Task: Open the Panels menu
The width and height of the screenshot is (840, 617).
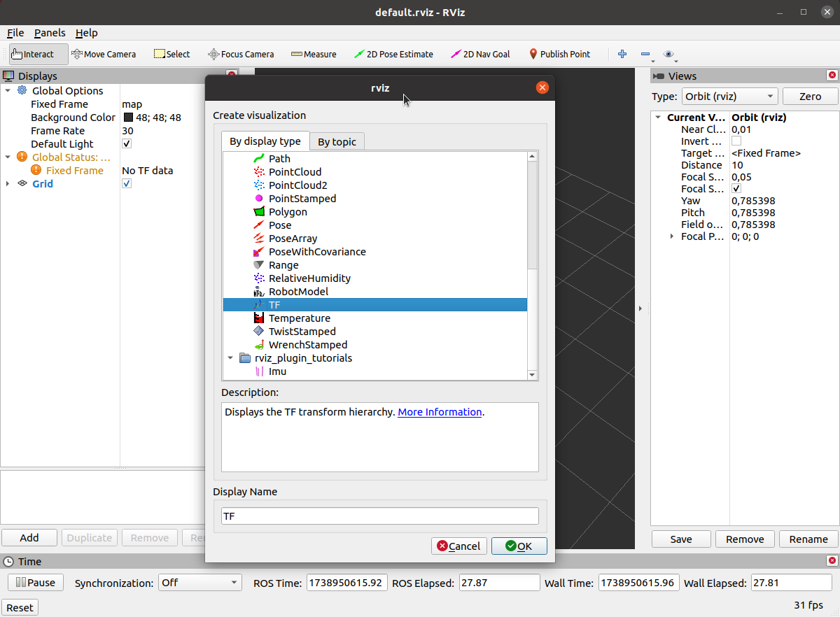Action: tap(50, 33)
